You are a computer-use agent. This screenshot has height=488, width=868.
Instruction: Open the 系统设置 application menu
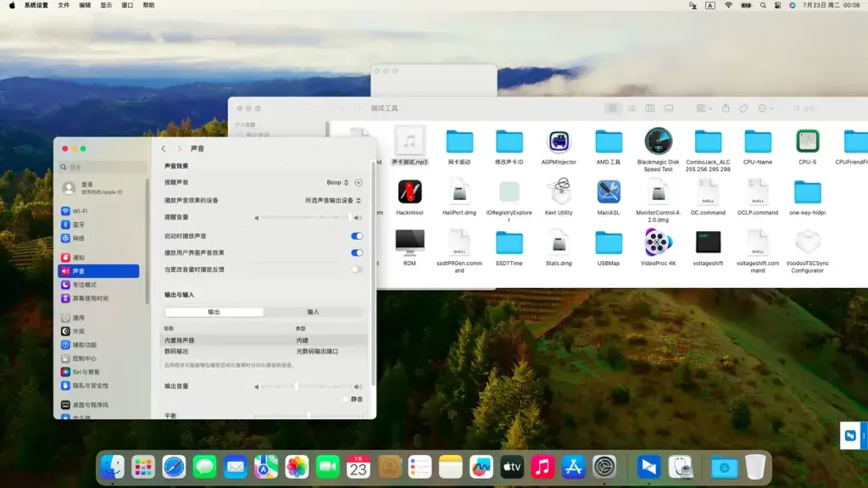[36, 5]
